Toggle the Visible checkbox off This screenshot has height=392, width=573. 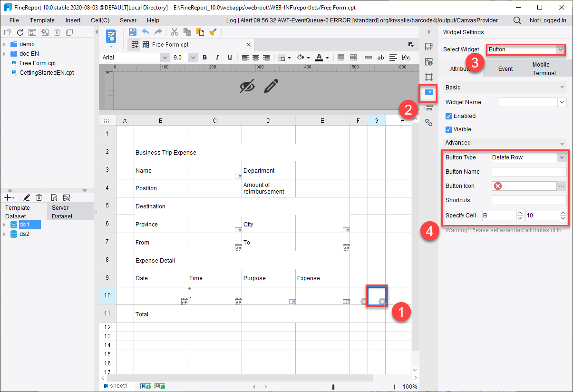point(447,129)
